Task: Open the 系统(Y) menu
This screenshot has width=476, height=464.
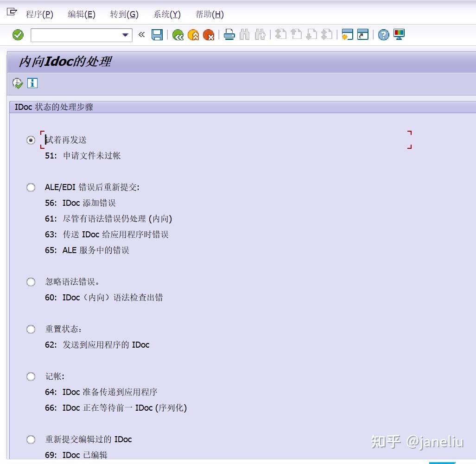Action: [x=166, y=14]
